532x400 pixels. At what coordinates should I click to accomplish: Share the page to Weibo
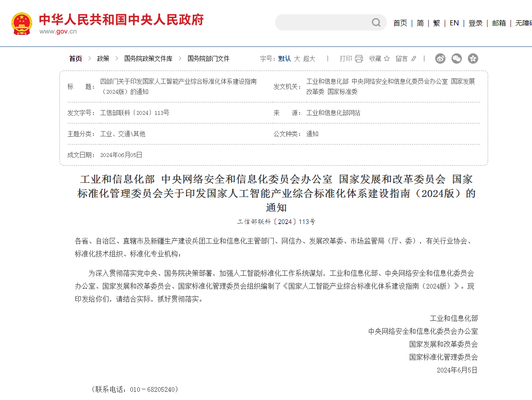[x=440, y=58]
